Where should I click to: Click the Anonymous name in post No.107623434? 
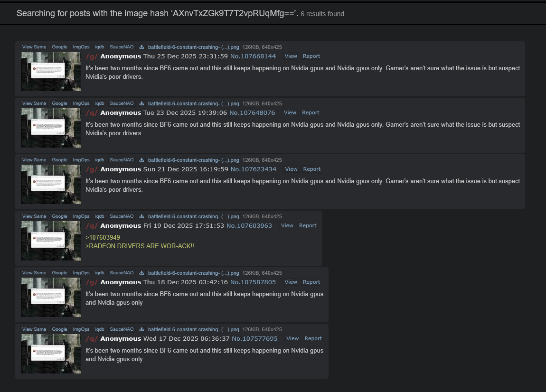coord(121,169)
